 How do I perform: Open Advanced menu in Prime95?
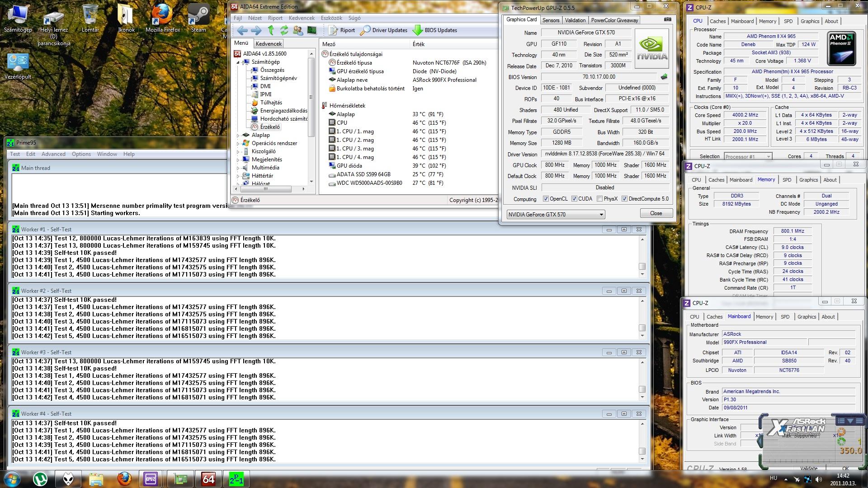pyautogui.click(x=53, y=154)
